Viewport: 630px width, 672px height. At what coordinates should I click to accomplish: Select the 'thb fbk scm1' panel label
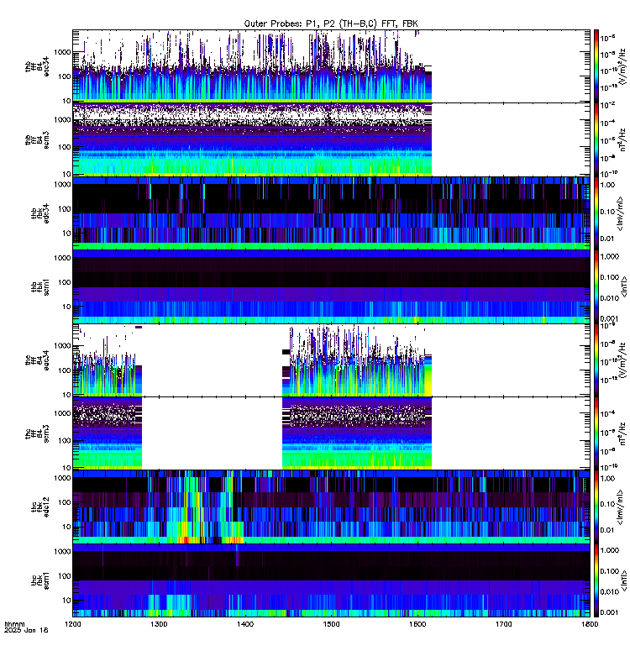click(40, 287)
